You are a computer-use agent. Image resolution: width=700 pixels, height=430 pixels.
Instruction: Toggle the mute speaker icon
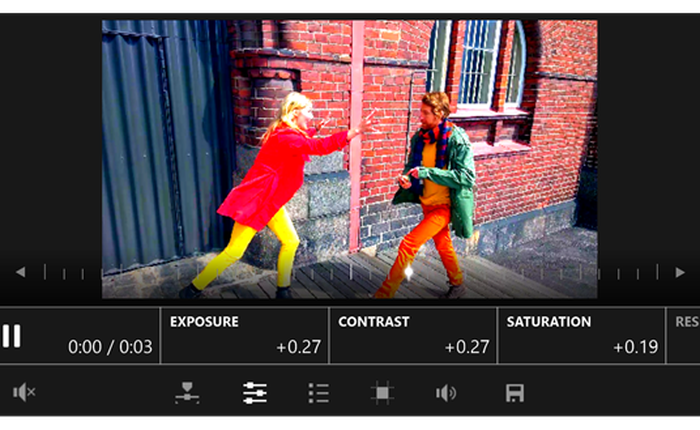(x=24, y=393)
